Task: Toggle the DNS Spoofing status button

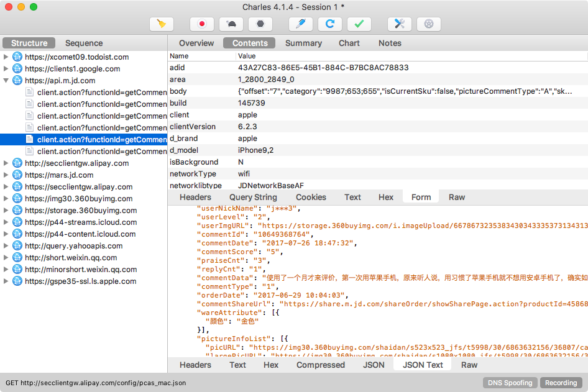Action: 510,383
